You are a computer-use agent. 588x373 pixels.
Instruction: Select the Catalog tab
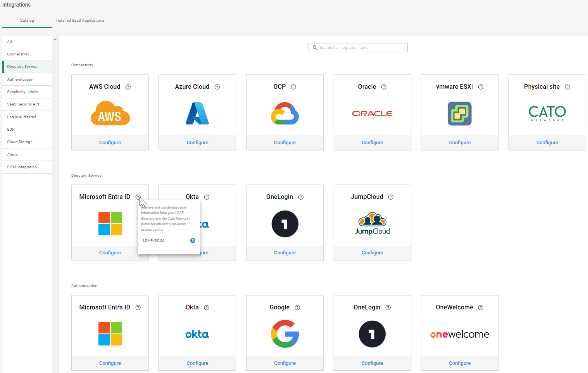coord(27,21)
